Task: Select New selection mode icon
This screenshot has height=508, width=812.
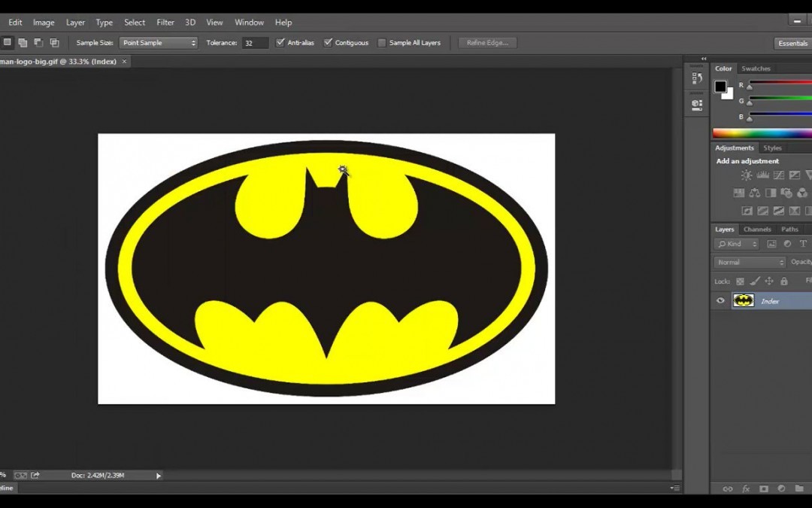Action: pyautogui.click(x=8, y=42)
